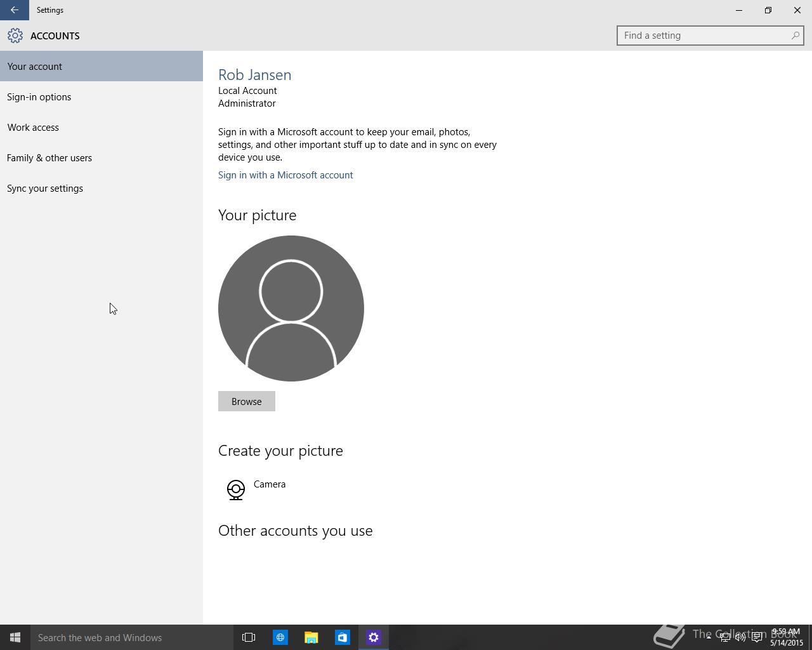Screen dimensions: 812x650
Task: Open the network status tray icon
Action: pyautogui.click(x=724, y=637)
